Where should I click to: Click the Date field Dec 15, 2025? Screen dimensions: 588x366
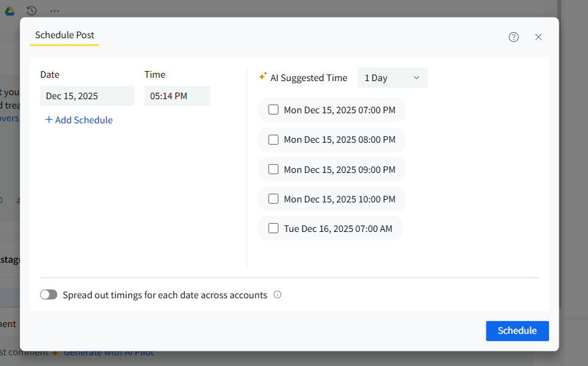coord(87,96)
